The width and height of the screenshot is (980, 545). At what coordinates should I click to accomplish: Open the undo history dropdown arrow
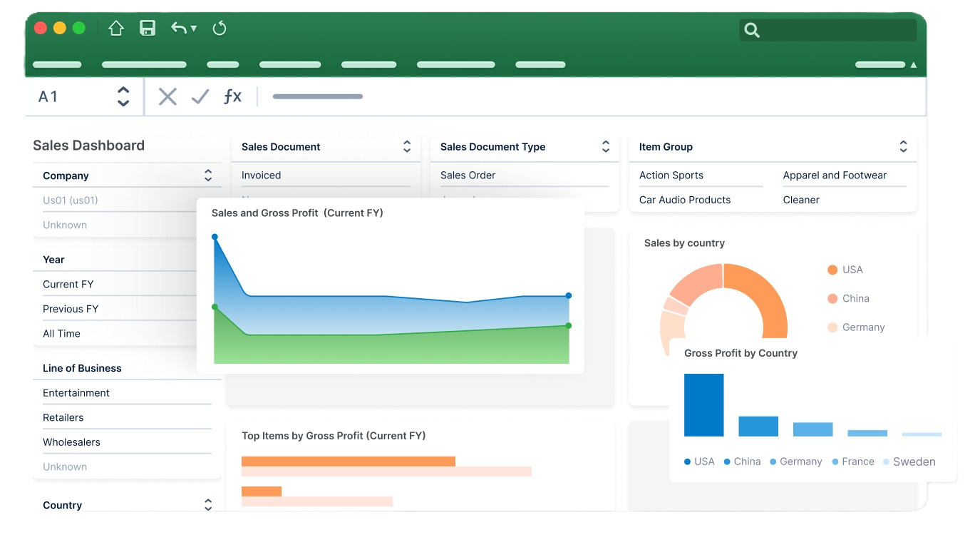pos(194,29)
